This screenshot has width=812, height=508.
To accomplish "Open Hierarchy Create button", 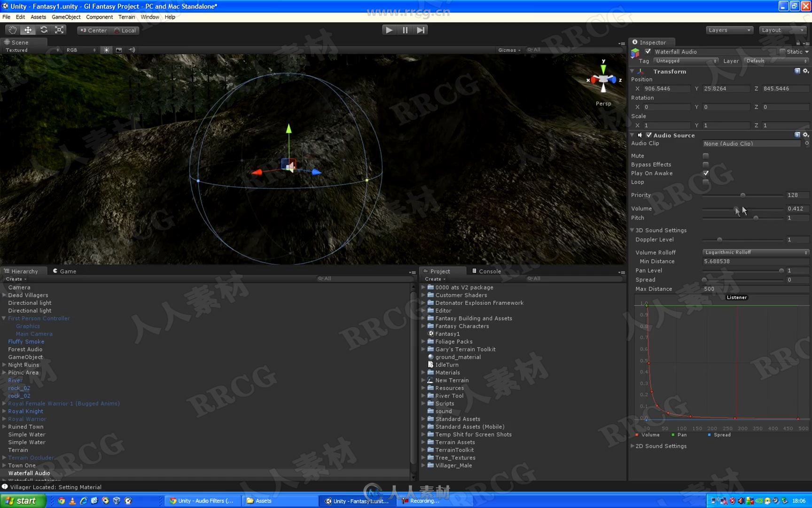I will 16,279.
